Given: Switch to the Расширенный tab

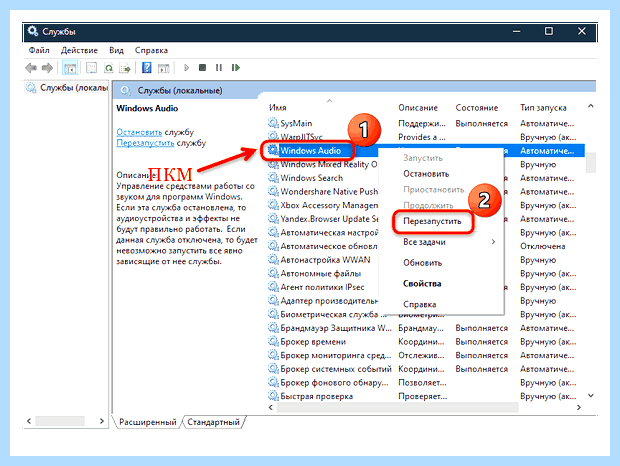Looking at the screenshot, I should click(x=147, y=422).
